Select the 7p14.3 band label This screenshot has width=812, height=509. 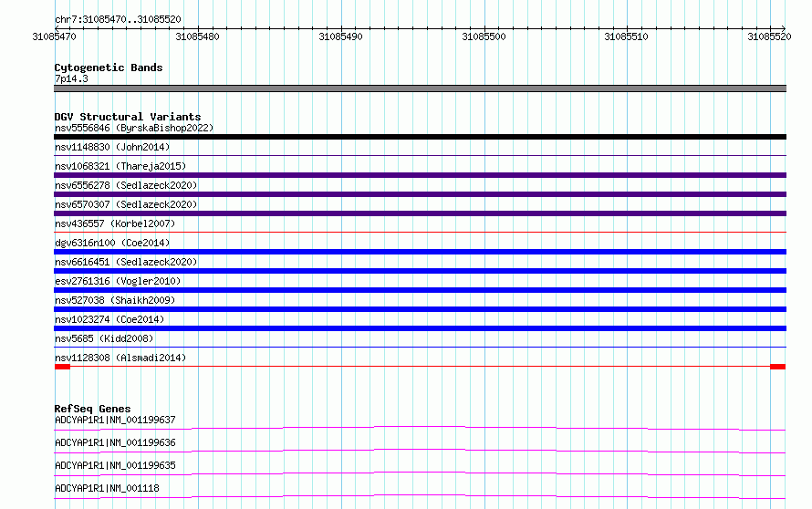[x=71, y=78]
